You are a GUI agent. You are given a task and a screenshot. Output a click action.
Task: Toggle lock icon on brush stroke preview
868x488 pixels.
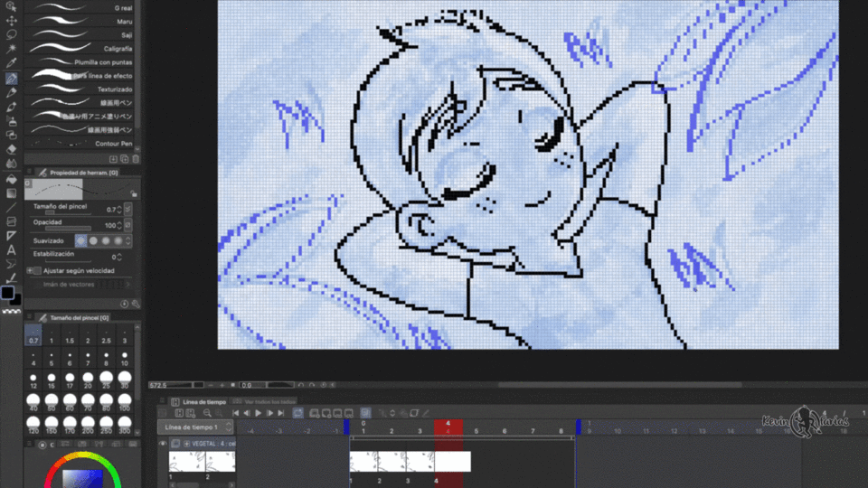[134, 193]
